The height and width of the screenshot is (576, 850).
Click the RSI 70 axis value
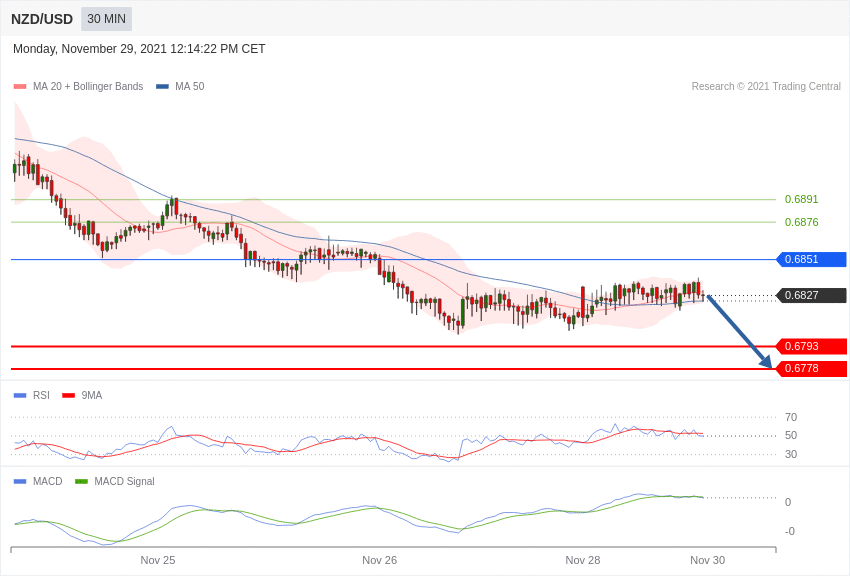click(791, 417)
